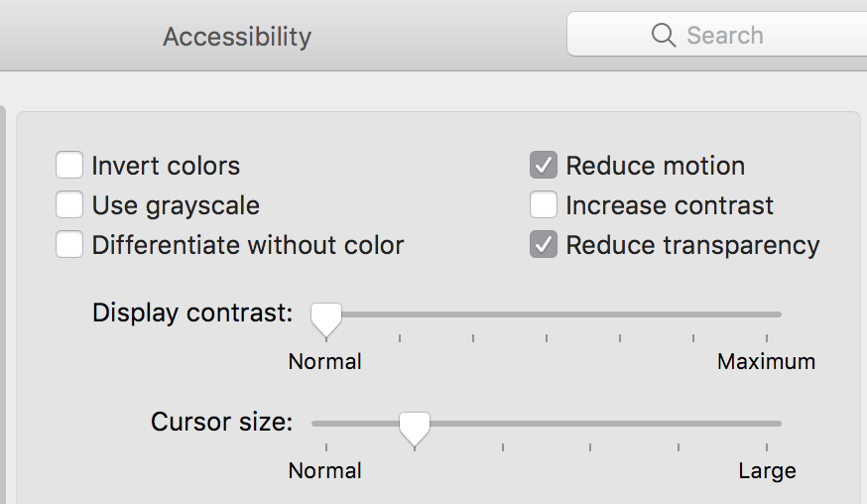Tick the Differentiate without color checkbox

pyautogui.click(x=69, y=245)
